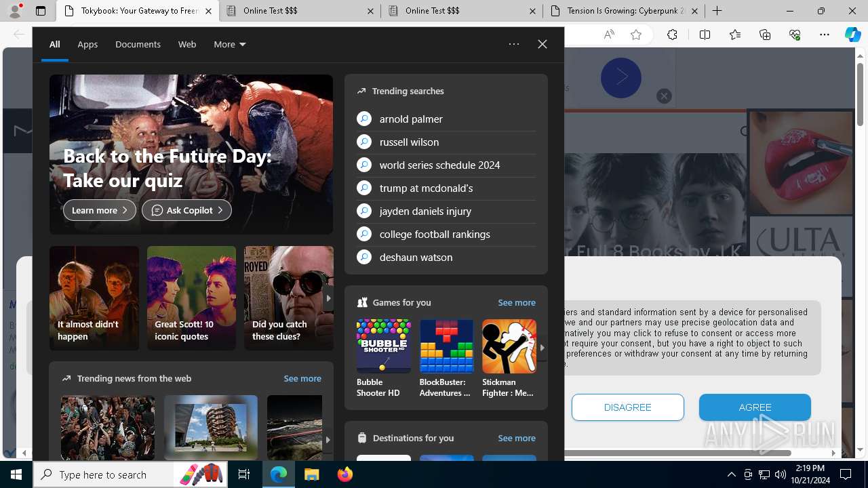Toggle split screen icon
The image size is (868, 488).
705,35
